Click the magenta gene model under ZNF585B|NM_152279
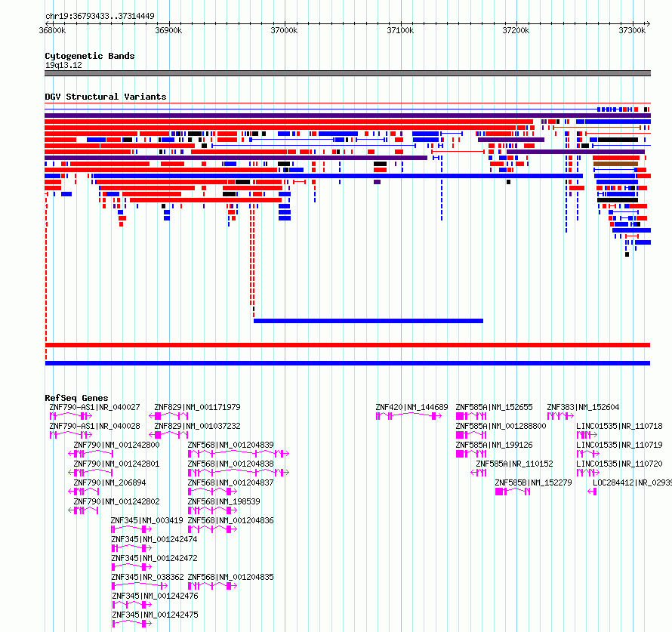Screen dimensions: 672x632 coord(513,492)
